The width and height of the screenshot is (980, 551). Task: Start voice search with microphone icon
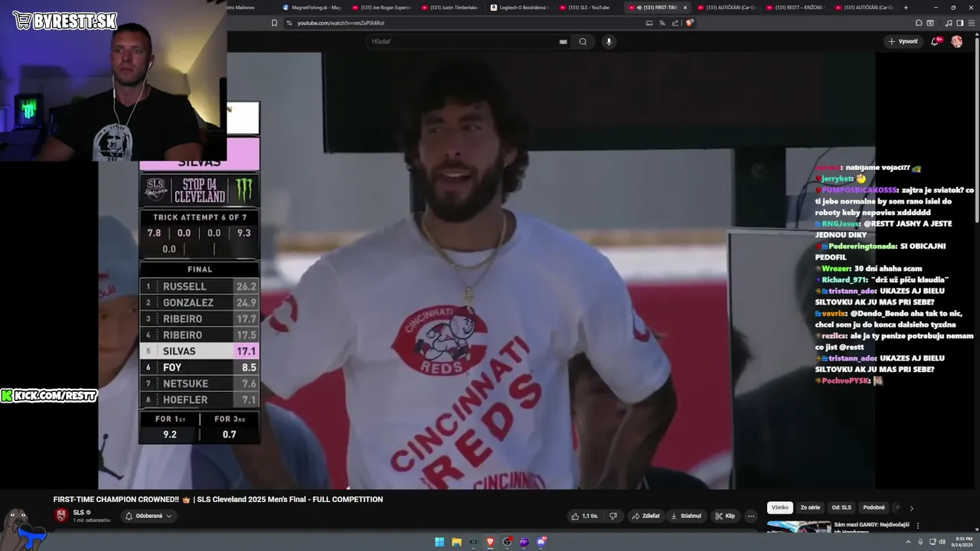point(609,41)
